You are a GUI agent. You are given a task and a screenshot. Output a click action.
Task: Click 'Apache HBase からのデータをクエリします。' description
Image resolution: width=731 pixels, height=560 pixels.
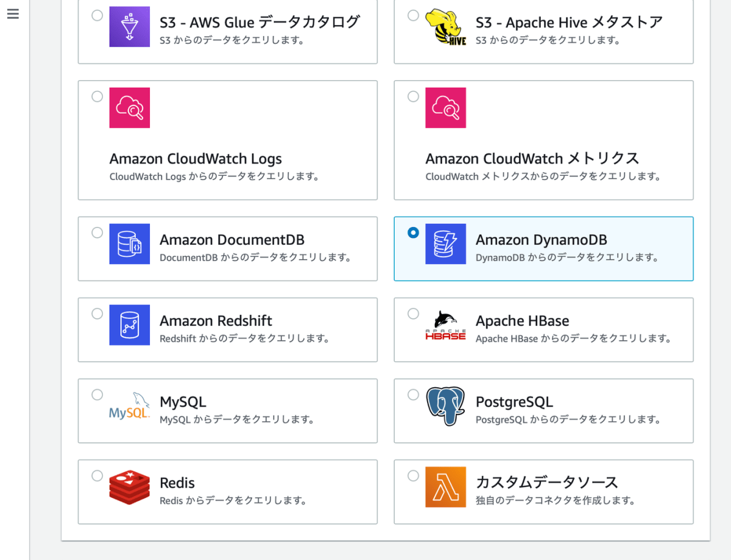(x=573, y=338)
